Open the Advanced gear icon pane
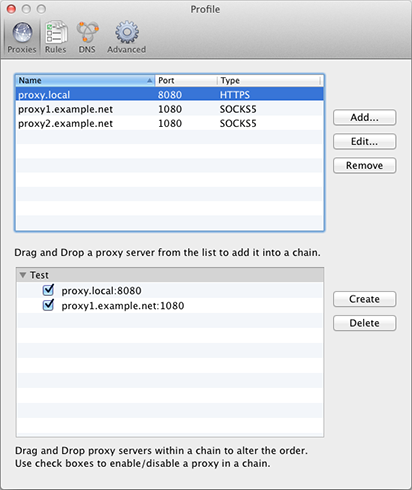Screen dimensions: 412x490 [127, 37]
